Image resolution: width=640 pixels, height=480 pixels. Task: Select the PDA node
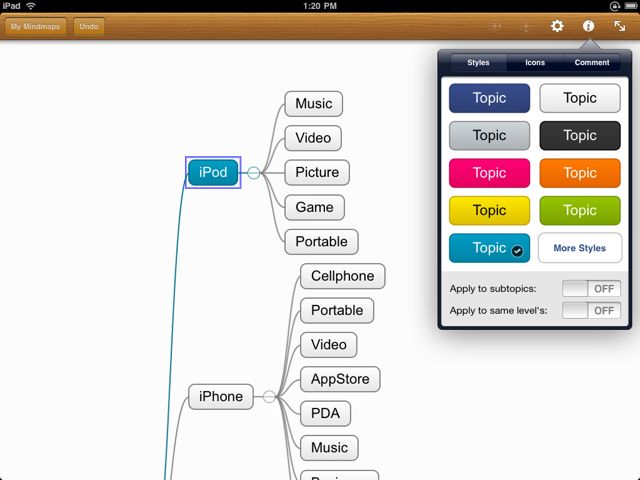coord(325,413)
